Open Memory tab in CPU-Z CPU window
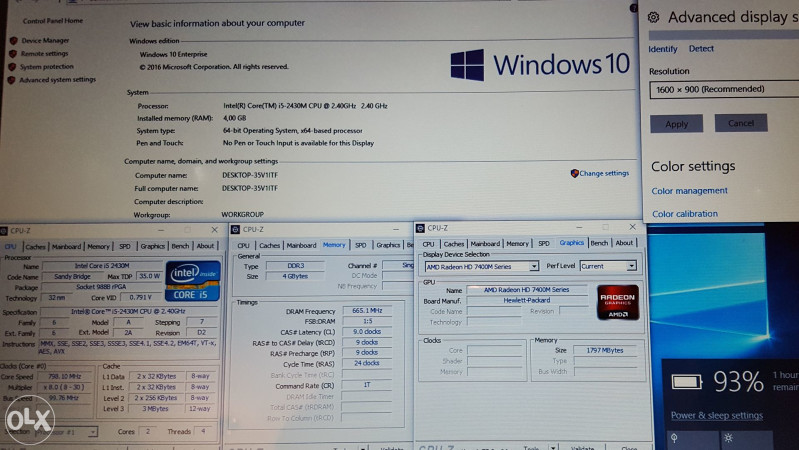 point(98,247)
